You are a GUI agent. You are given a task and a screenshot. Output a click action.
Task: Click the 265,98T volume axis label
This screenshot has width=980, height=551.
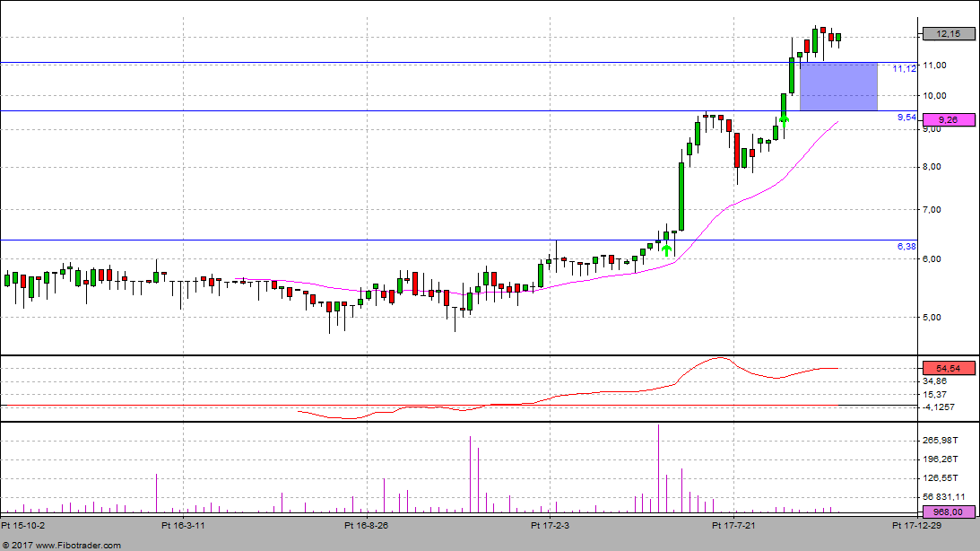[941, 441]
